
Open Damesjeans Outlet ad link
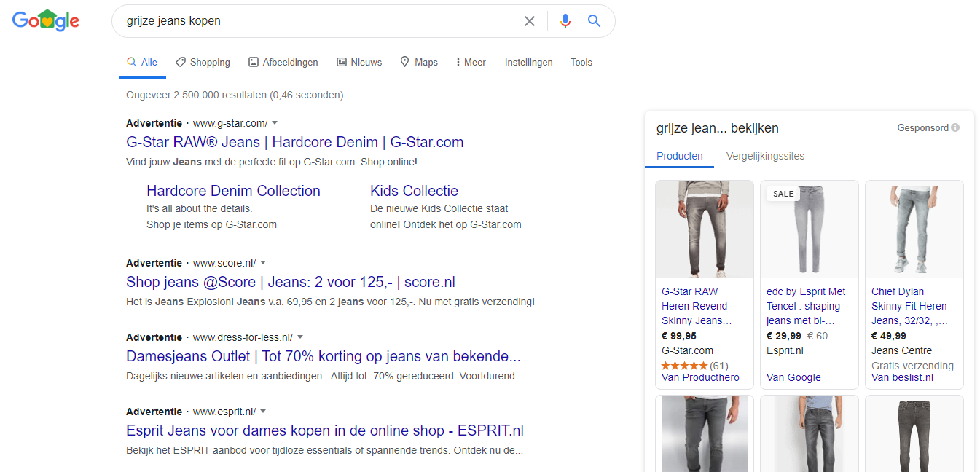pyautogui.click(x=324, y=356)
